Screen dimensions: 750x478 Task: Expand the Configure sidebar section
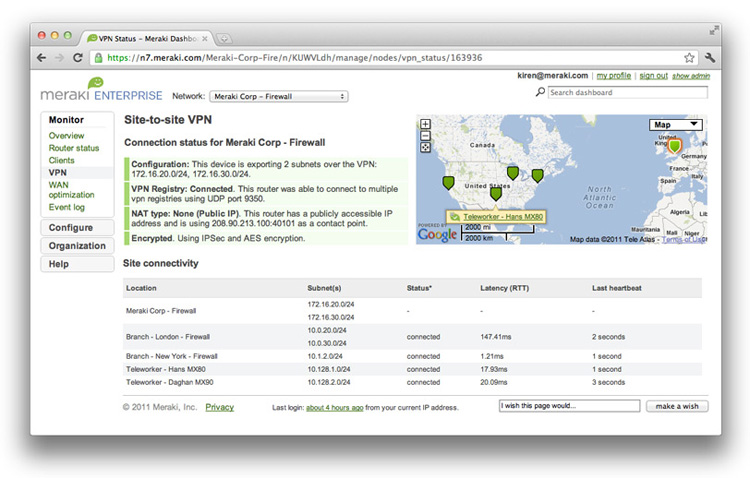click(77, 227)
